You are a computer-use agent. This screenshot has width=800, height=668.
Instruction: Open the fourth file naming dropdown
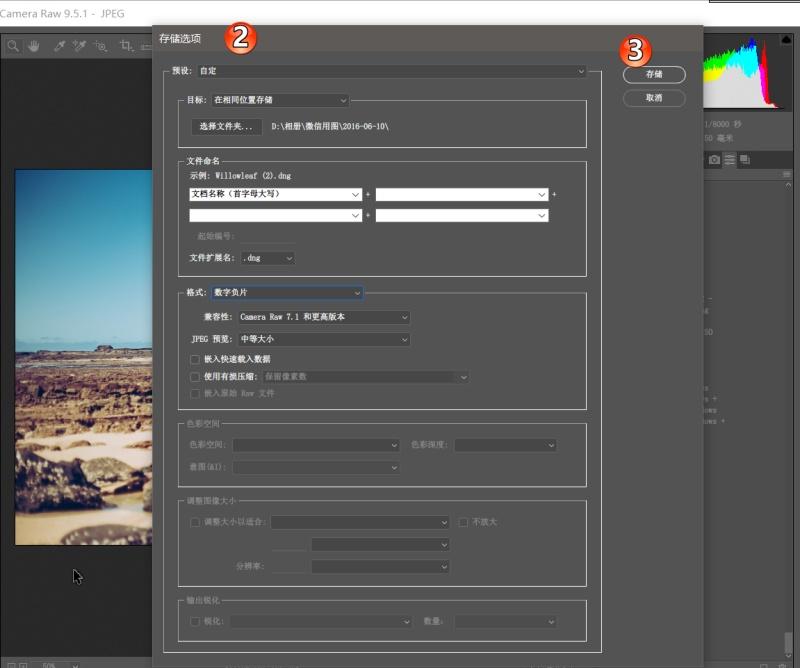(462, 215)
